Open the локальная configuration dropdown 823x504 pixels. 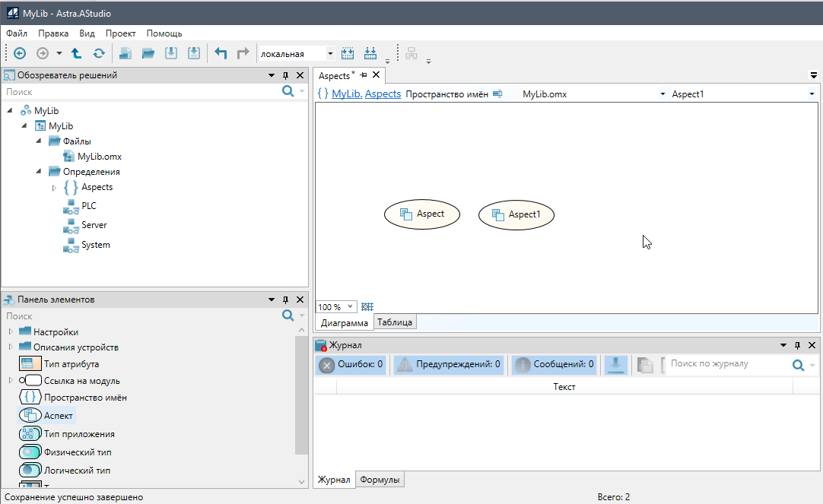[329, 54]
